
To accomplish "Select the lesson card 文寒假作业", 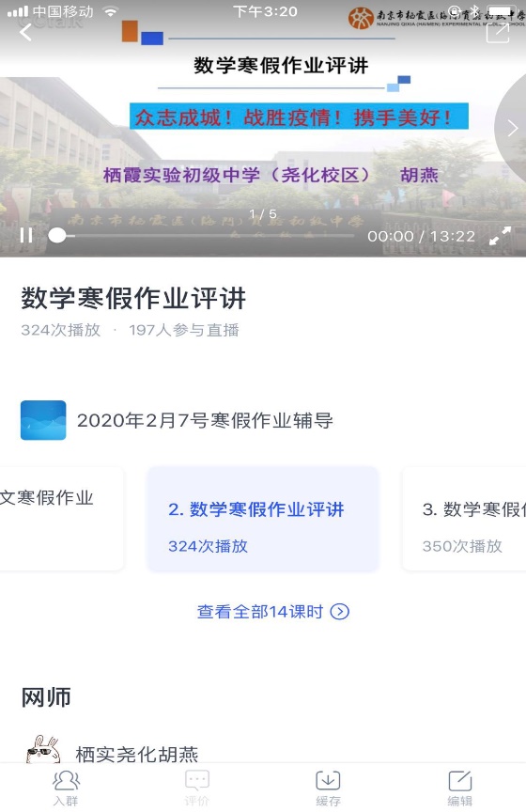I will [62, 519].
